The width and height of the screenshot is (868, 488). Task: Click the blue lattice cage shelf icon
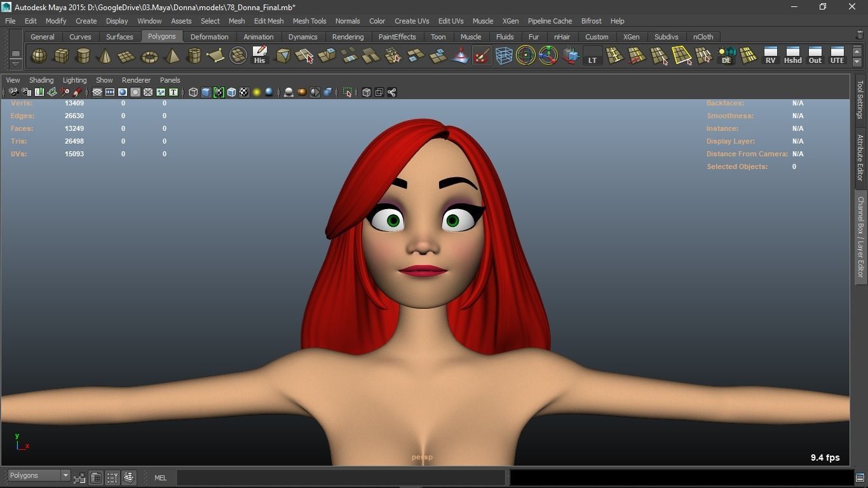pos(504,56)
